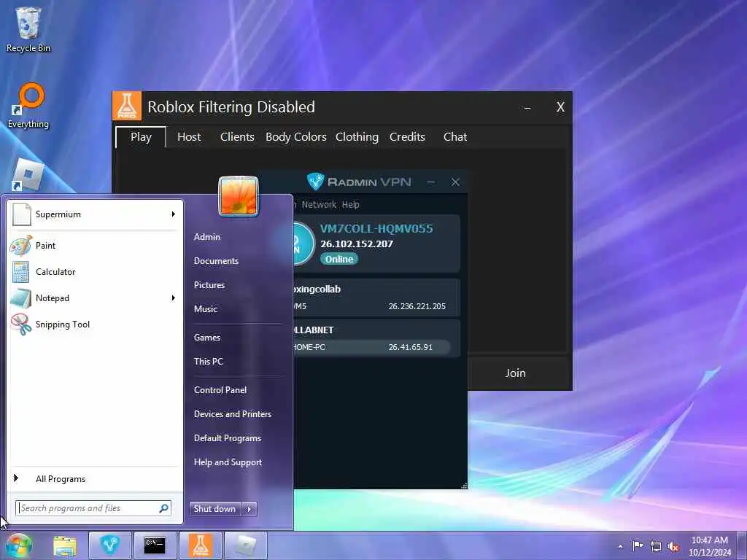Close the Radmin VPN window
747x560 pixels.
pos(455,182)
